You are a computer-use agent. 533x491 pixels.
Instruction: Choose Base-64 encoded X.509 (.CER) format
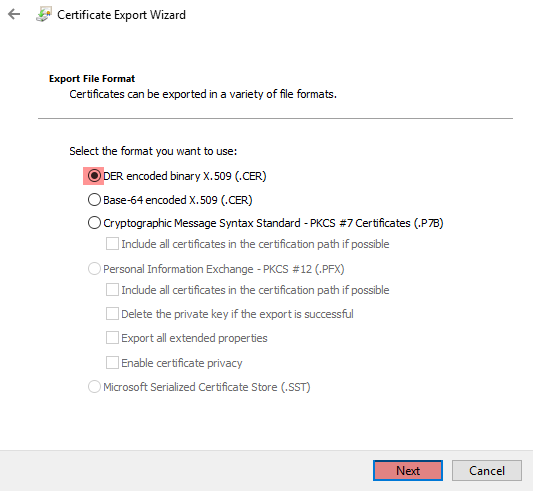tap(94, 200)
